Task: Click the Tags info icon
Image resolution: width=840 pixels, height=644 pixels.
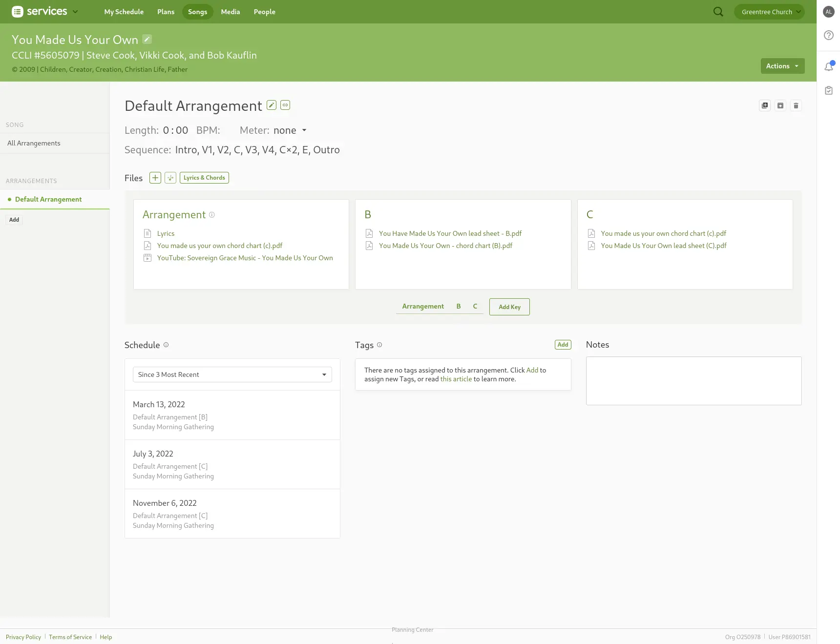Action: pos(379,345)
